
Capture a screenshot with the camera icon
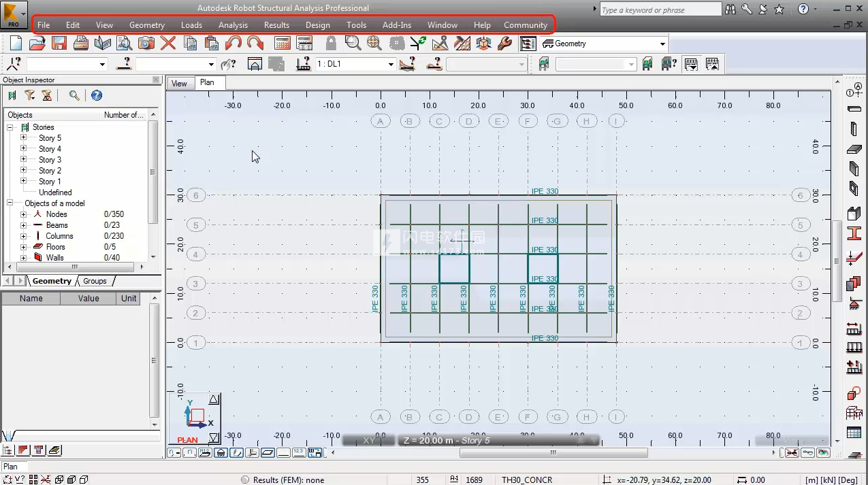[146, 44]
